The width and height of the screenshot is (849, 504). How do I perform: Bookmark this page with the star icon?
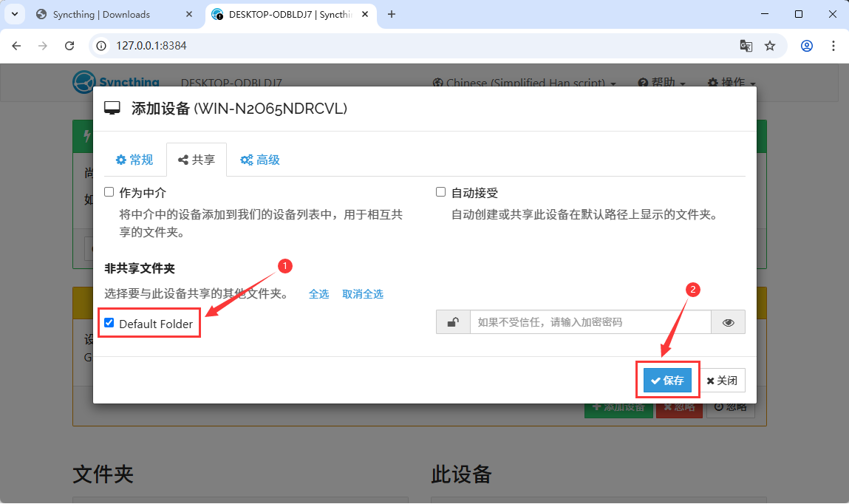click(770, 46)
